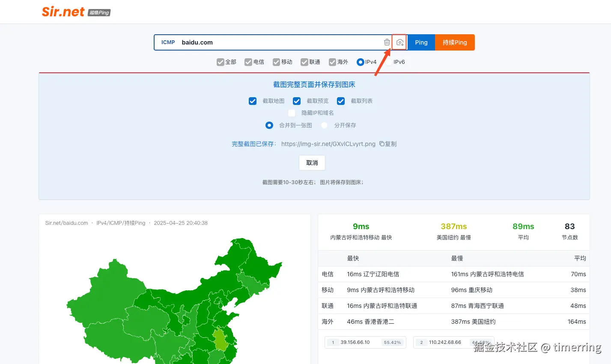The height and width of the screenshot is (364, 611).
Task: Click the 83 node count
Action: 569,227
